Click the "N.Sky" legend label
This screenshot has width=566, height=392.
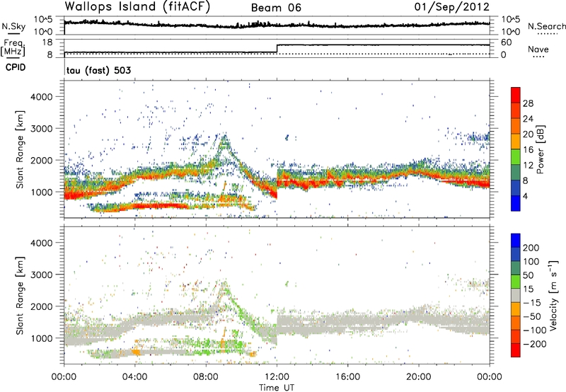point(13,26)
